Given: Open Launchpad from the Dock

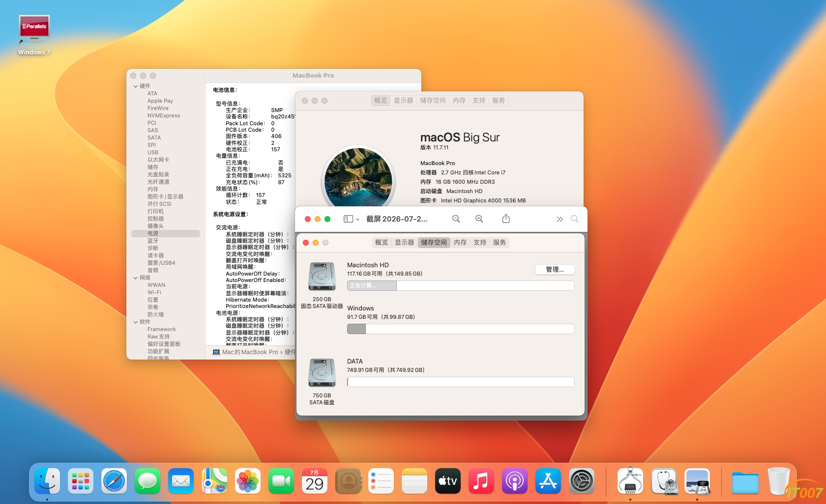Looking at the screenshot, I should pos(81,481).
